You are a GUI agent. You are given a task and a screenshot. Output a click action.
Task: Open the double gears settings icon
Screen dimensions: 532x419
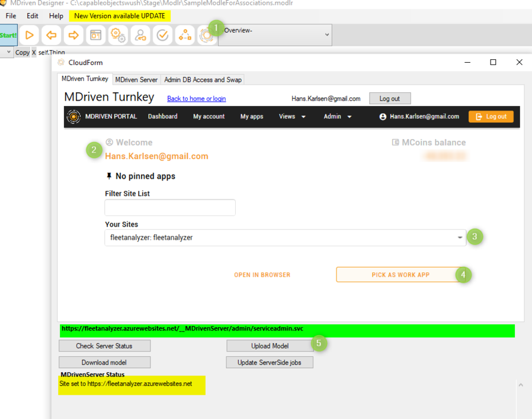(x=118, y=35)
